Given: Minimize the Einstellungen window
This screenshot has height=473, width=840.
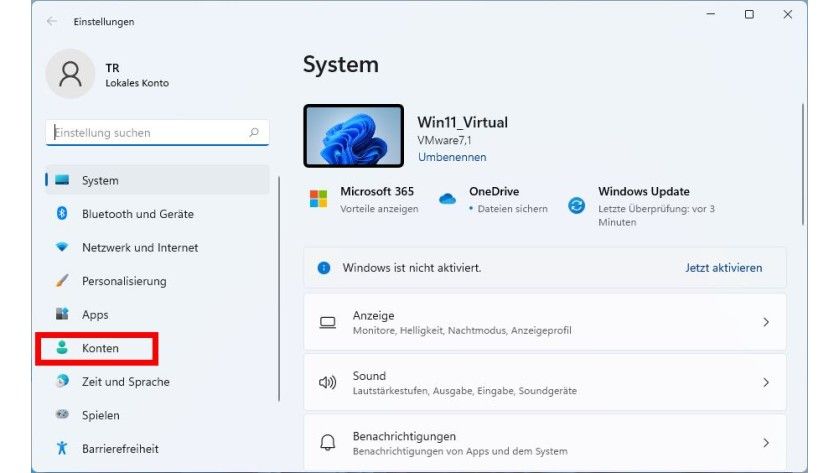Looking at the screenshot, I should (711, 14).
